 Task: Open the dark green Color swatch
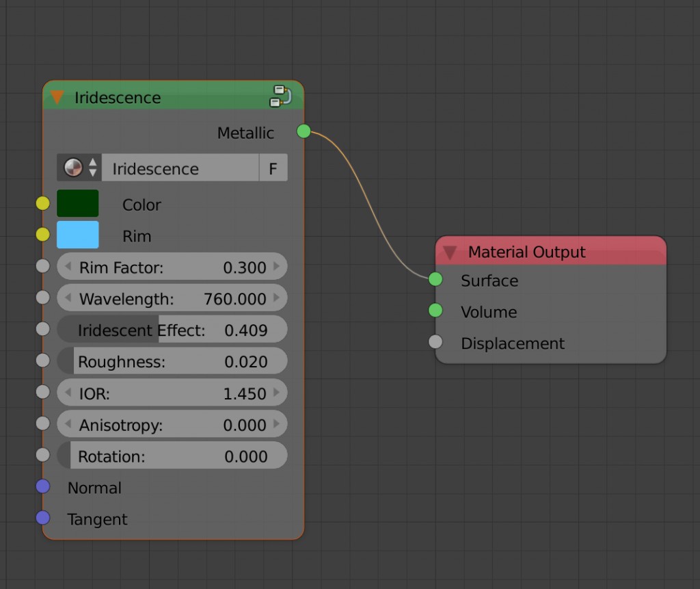point(78,204)
